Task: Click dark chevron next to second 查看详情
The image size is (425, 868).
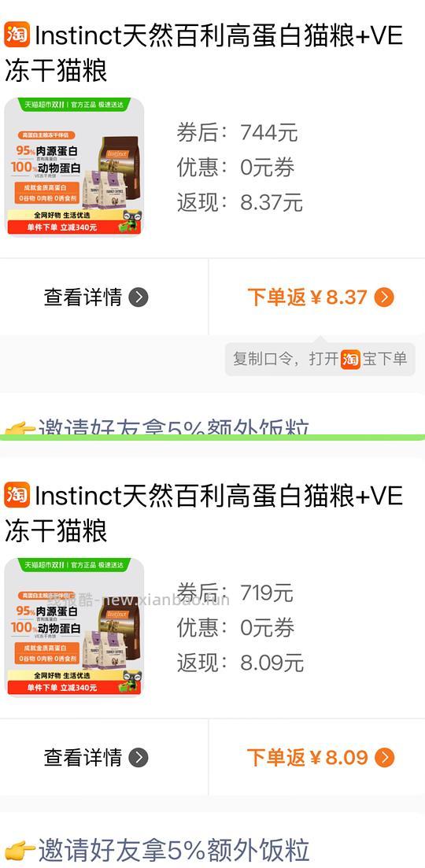Action: click(139, 757)
